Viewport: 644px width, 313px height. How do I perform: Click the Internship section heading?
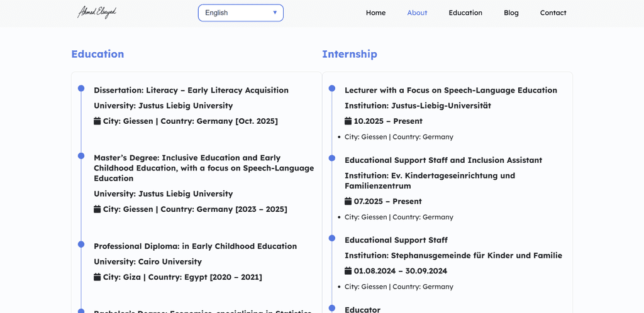click(350, 54)
